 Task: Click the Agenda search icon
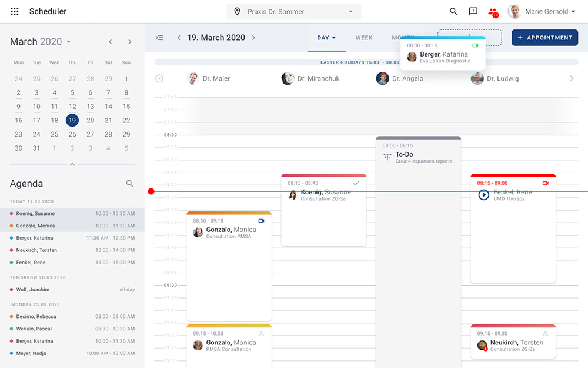click(130, 184)
